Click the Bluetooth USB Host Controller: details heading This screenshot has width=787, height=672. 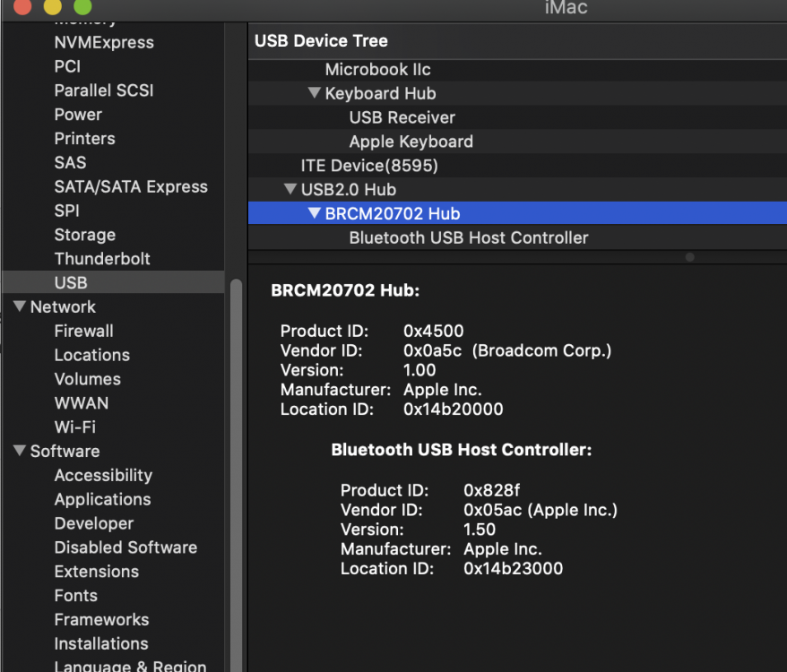462,450
